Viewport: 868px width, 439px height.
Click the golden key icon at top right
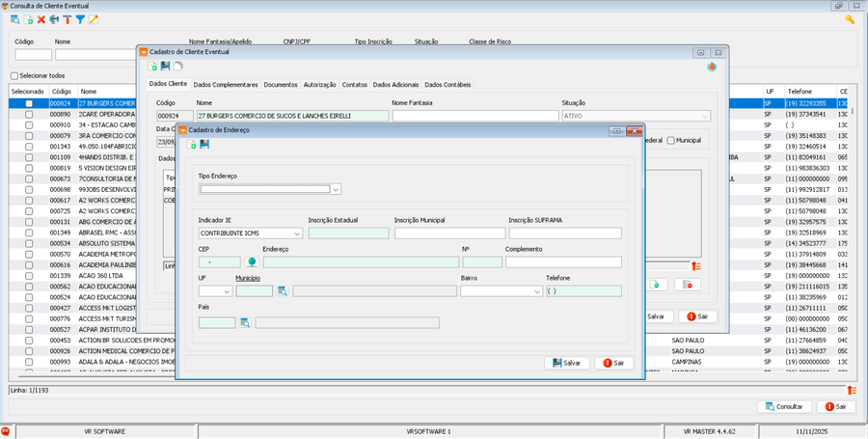coord(850,19)
